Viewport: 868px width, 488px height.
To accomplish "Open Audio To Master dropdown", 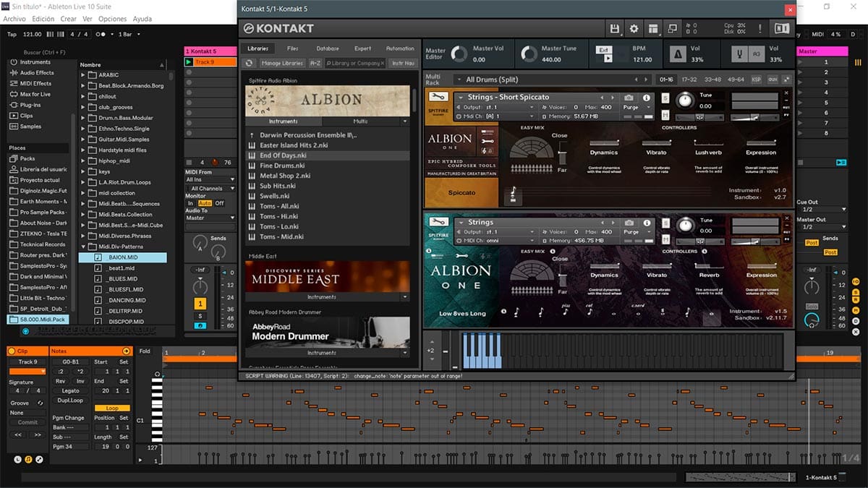I will pyautogui.click(x=210, y=218).
